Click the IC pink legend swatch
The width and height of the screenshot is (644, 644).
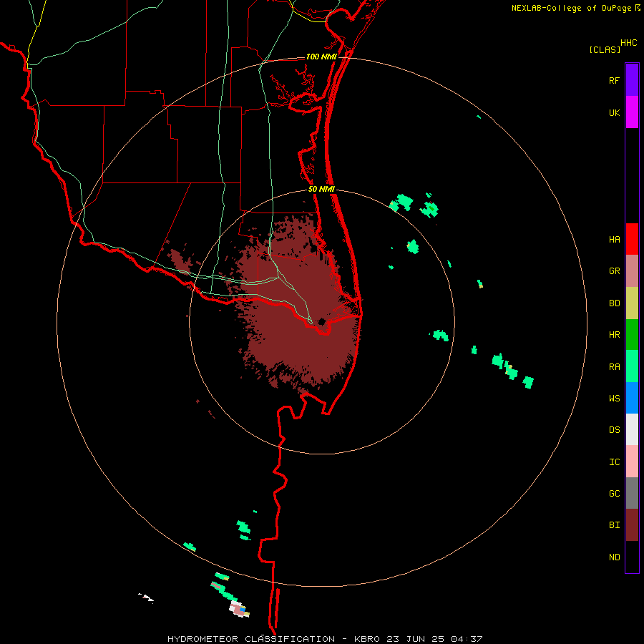632,462
